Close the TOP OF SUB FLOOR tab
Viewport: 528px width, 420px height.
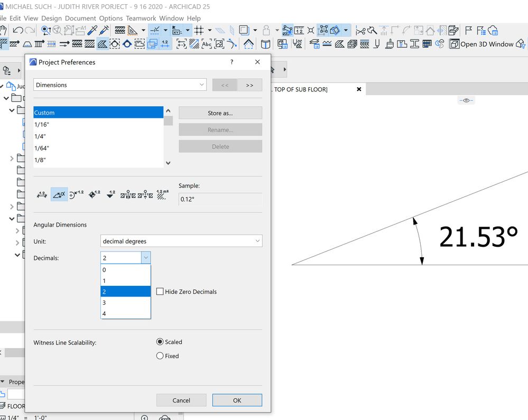[359, 89]
